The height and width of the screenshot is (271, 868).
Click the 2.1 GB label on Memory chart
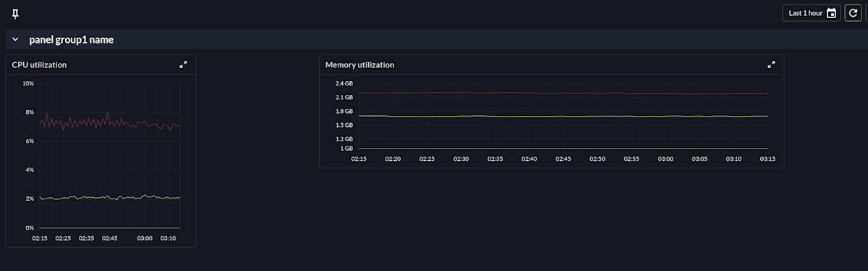pos(344,97)
